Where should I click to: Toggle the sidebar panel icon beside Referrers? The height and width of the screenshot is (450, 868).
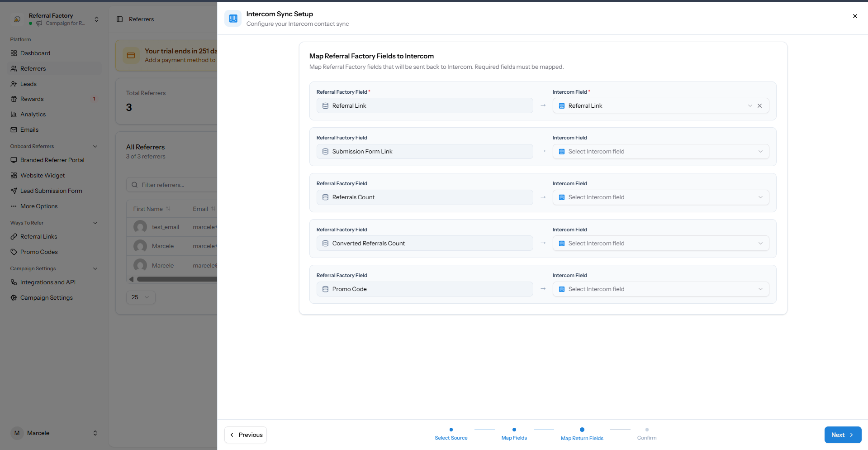119,19
